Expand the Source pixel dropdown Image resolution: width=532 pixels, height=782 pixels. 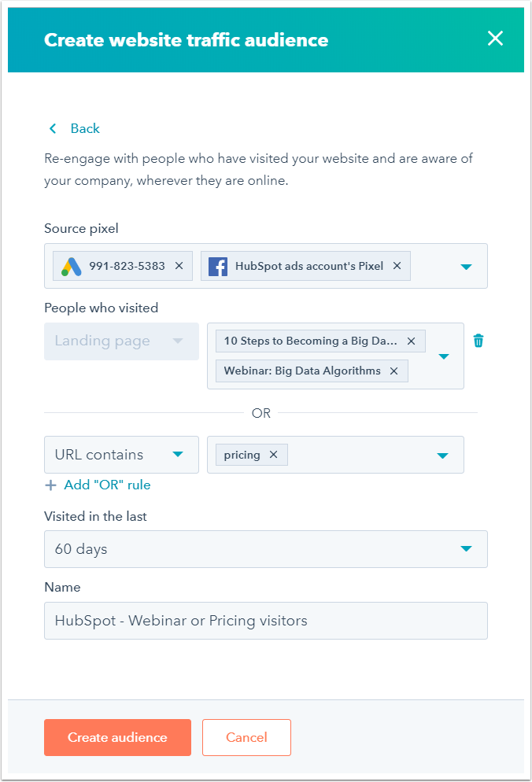tap(466, 267)
